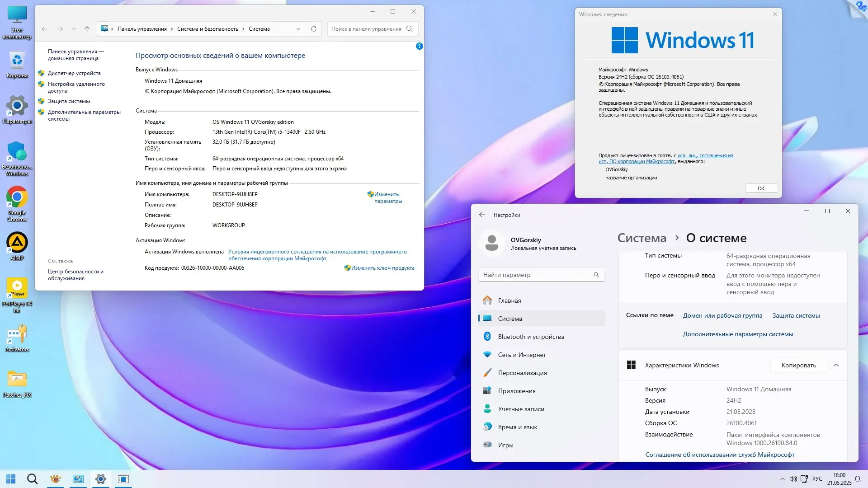Select Bluetooth и устройства in Settings sidebar
Viewport: 868px width, 488px height.
(x=531, y=337)
